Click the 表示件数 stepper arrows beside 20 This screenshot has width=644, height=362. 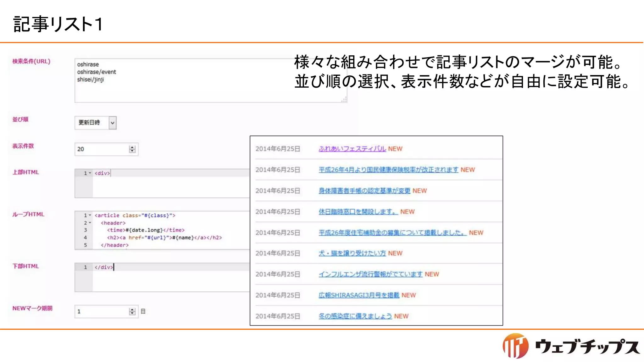[132, 149]
